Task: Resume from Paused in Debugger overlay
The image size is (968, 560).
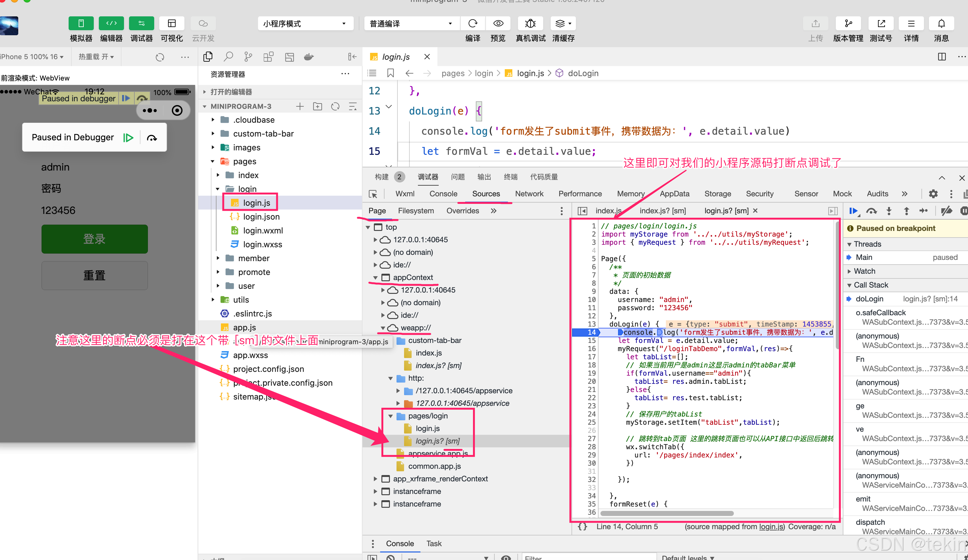Action: coord(128,137)
